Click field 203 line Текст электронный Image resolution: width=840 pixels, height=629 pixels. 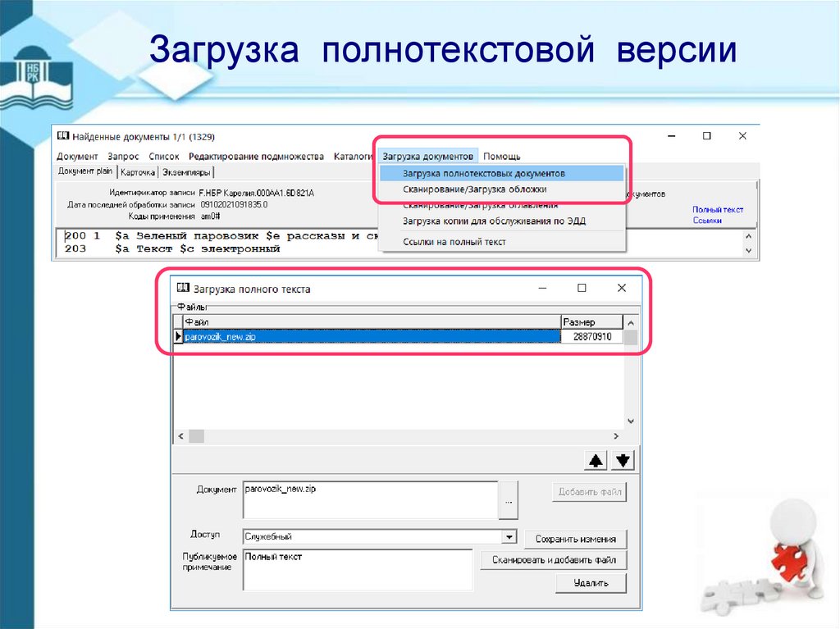172,248
